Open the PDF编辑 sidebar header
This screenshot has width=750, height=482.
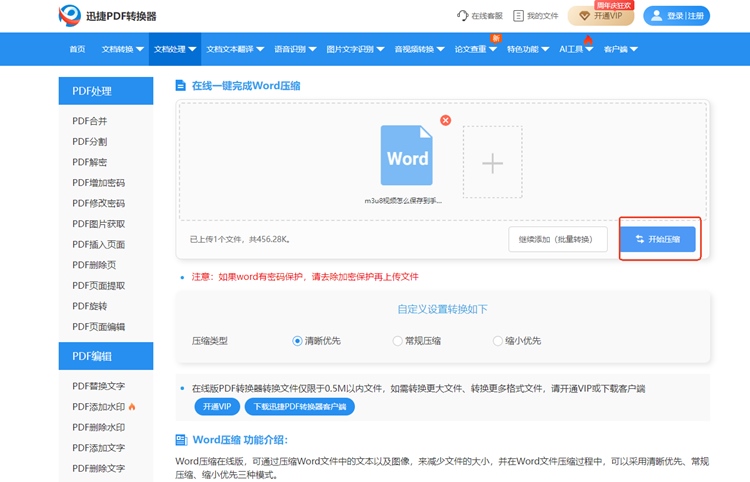click(106, 356)
